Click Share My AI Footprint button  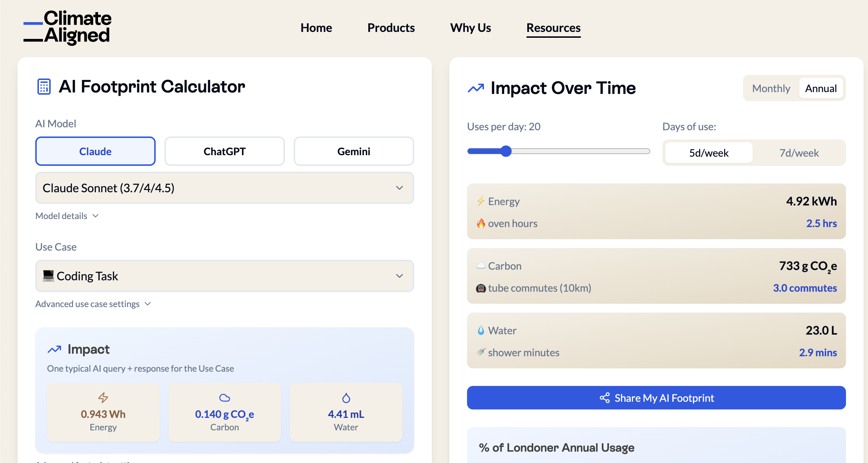pos(656,398)
